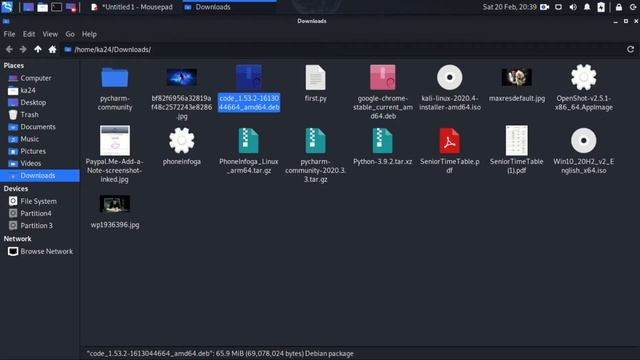The image size is (640, 360).
Task: Select PhoneInfoga_Linux_arm64.tar.gz archive
Action: point(249,140)
